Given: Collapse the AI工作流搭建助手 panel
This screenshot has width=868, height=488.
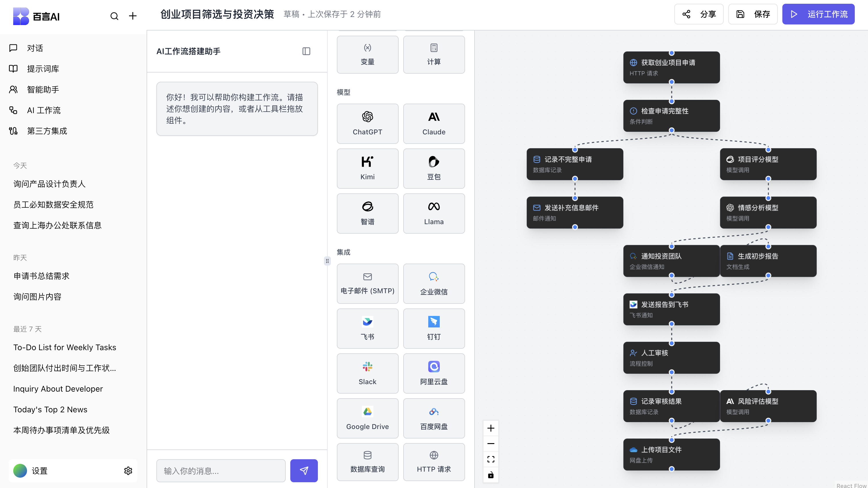Looking at the screenshot, I should (306, 51).
